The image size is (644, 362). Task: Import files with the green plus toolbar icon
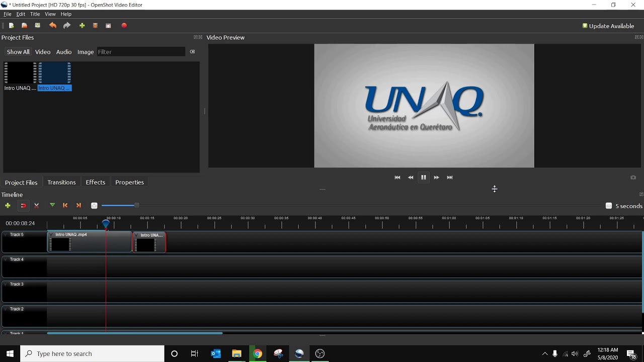(x=82, y=26)
